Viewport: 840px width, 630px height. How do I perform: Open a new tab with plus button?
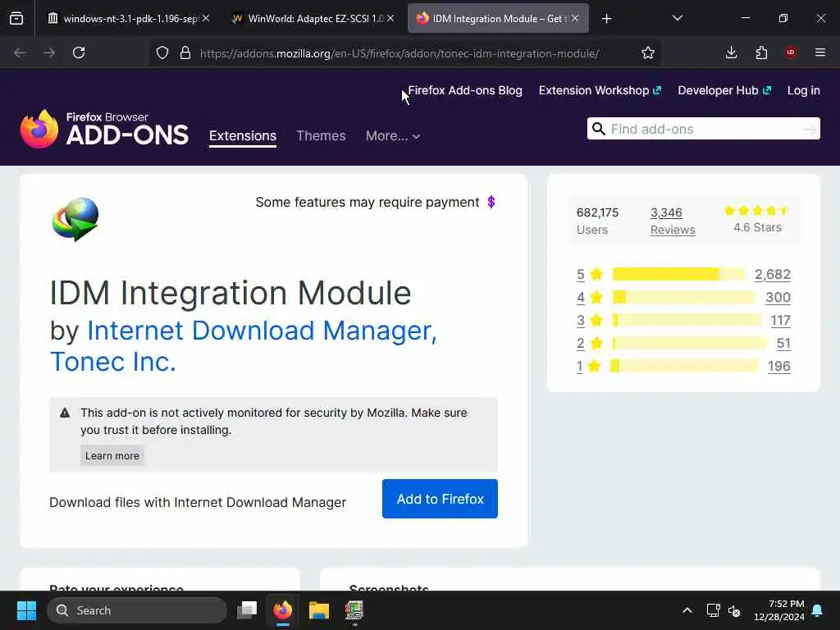pyautogui.click(x=606, y=19)
